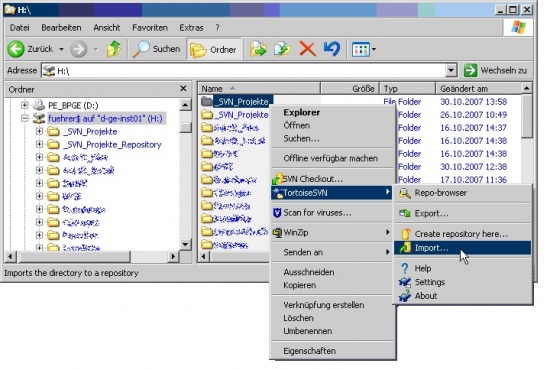Choose SVN Checkout... in context menu

333,179
